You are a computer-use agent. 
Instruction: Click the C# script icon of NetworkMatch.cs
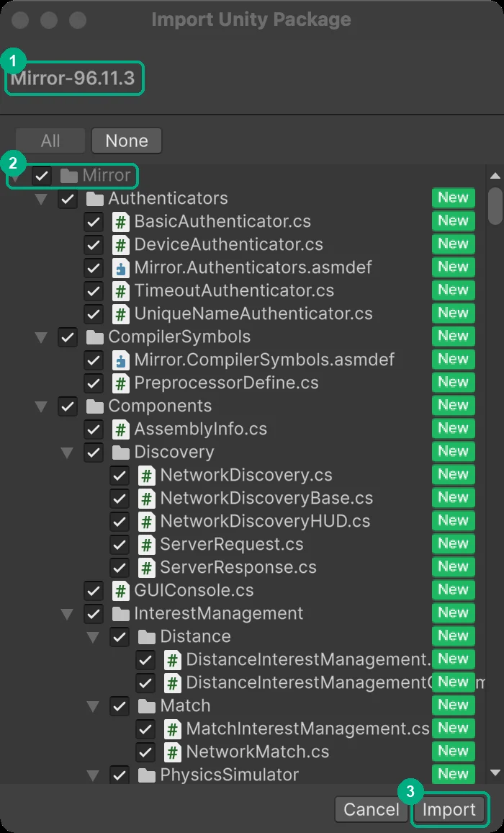[x=172, y=752]
